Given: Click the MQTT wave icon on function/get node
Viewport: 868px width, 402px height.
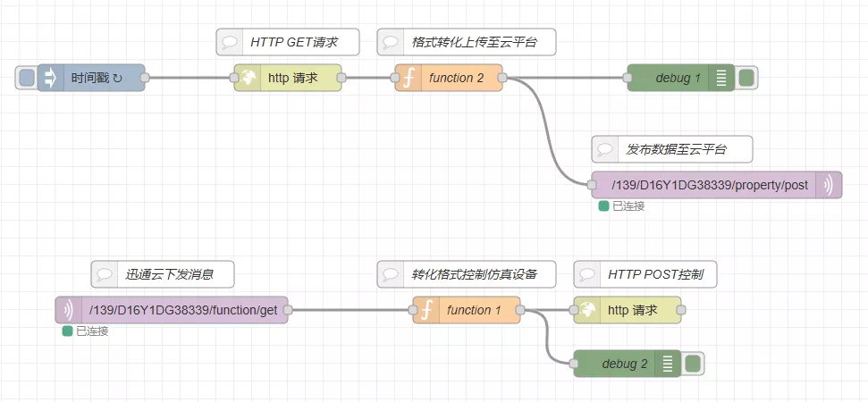Looking at the screenshot, I should [x=69, y=310].
